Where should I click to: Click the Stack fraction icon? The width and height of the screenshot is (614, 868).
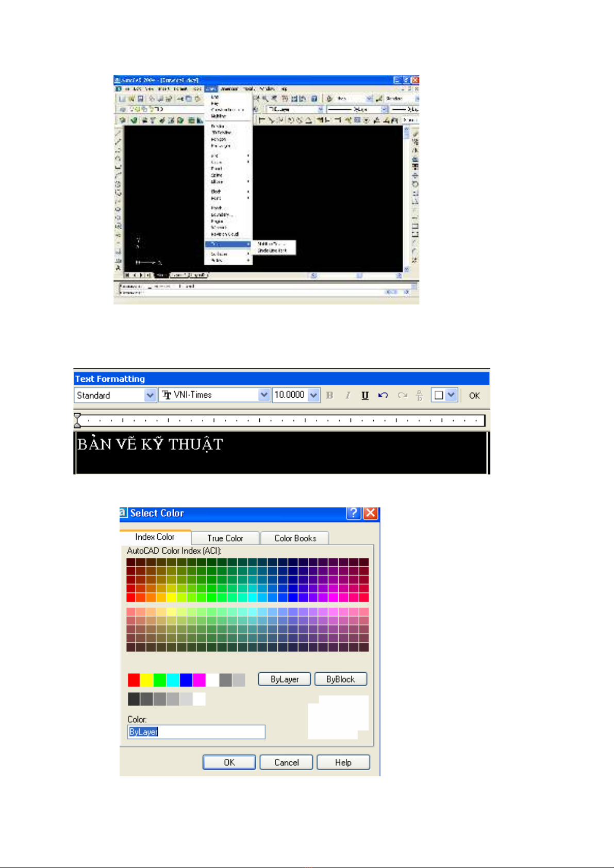420,396
